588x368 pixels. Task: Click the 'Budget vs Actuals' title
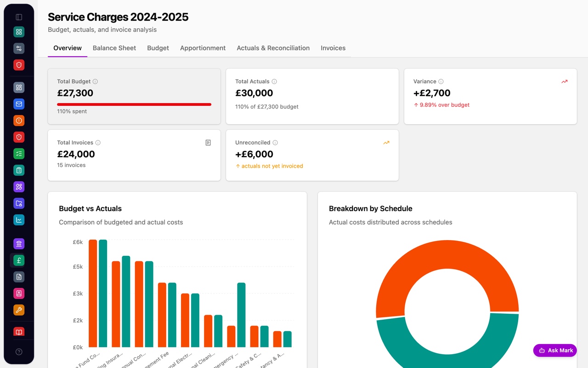[90, 208]
